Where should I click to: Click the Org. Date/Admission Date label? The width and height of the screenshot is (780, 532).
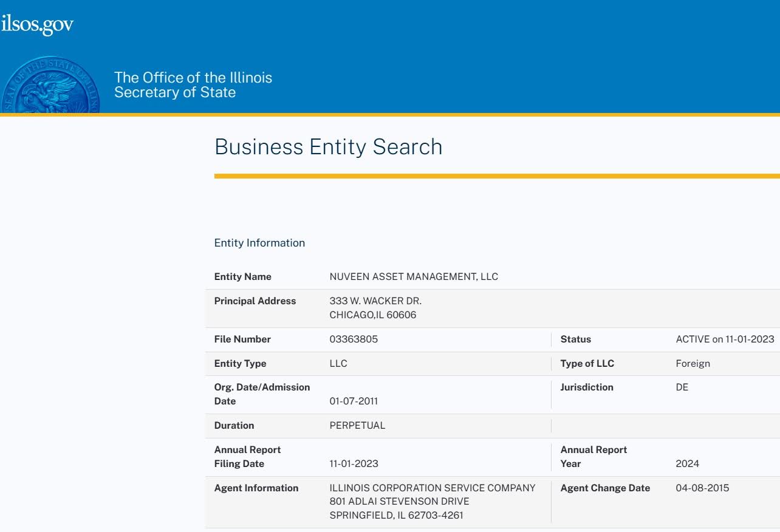pos(262,394)
